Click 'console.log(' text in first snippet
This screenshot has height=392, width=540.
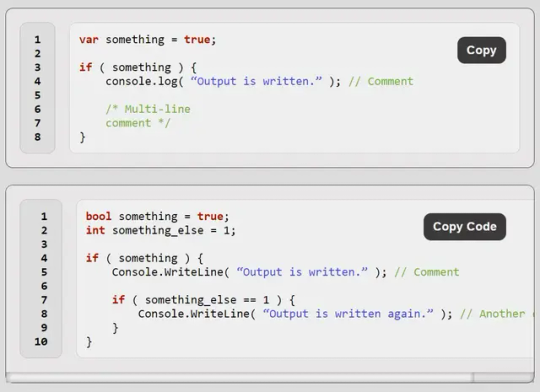[x=144, y=81]
